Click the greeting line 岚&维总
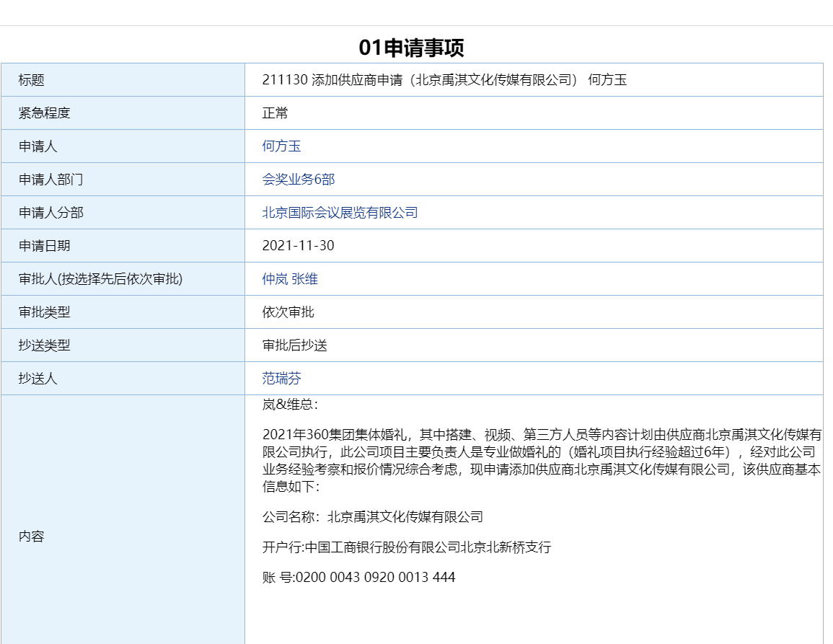This screenshot has width=833, height=644. click(290, 405)
